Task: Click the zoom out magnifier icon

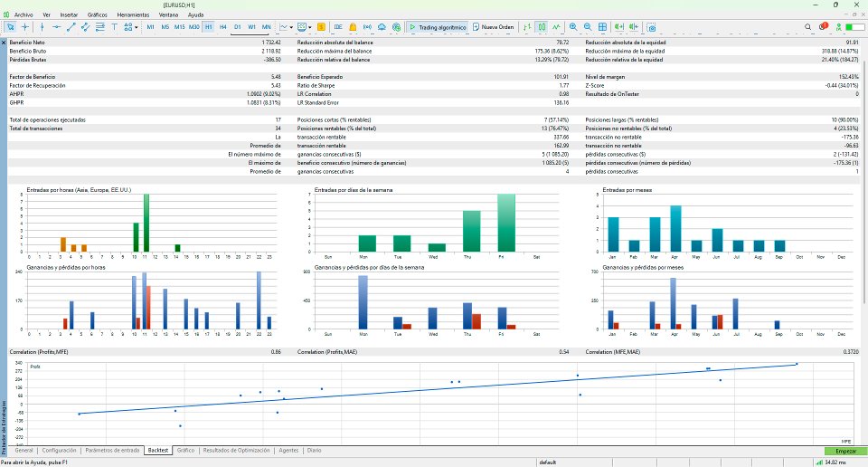Action: click(589, 27)
